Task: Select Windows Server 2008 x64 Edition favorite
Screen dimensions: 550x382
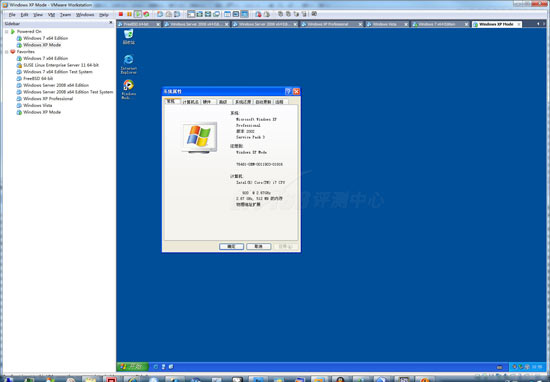Action: [53, 85]
